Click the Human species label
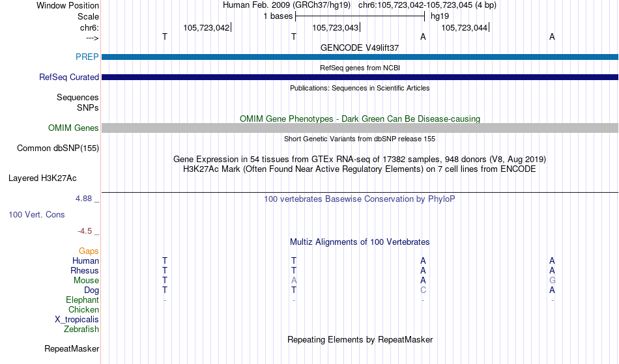Viewport: 619px width, 364px height. pos(85,260)
